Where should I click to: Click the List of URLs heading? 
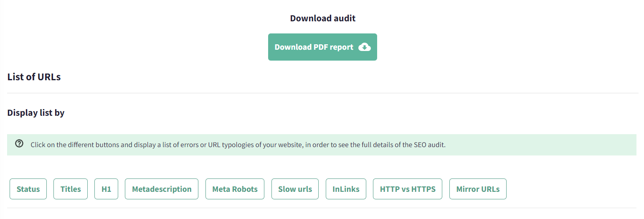(34, 77)
